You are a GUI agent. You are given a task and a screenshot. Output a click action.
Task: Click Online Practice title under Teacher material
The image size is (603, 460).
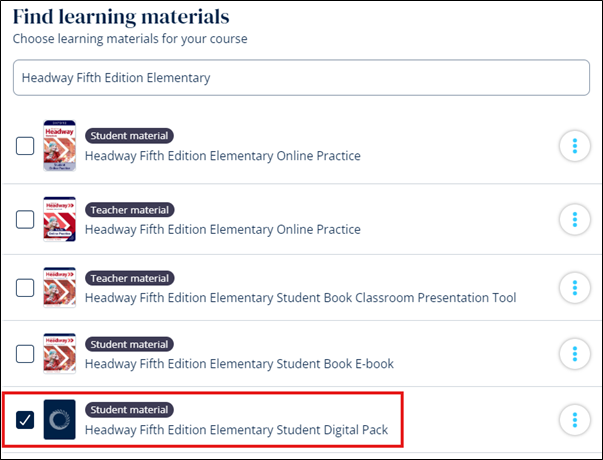(223, 230)
